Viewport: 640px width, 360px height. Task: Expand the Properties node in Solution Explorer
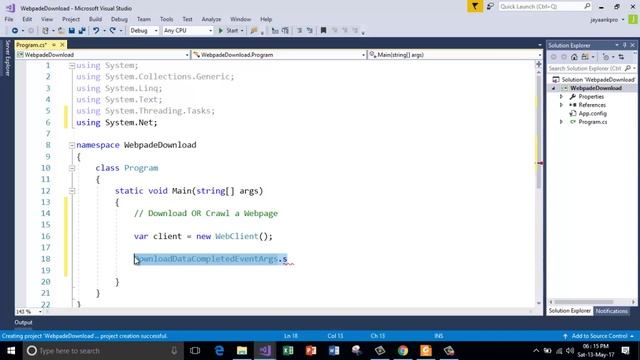(x=561, y=97)
